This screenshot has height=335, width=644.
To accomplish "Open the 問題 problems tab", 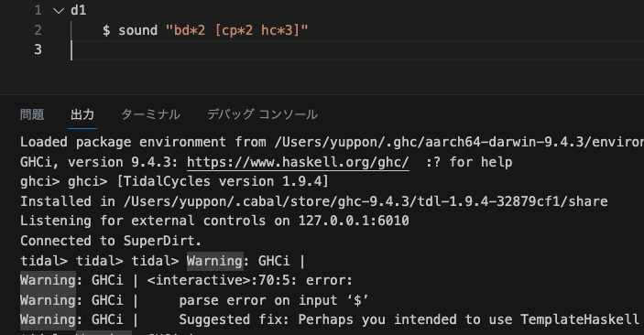I will pyautogui.click(x=32, y=114).
